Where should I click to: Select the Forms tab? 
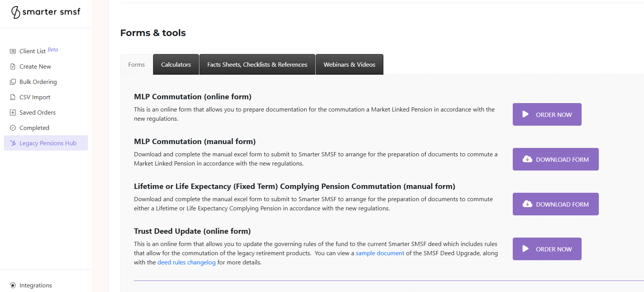tap(137, 64)
